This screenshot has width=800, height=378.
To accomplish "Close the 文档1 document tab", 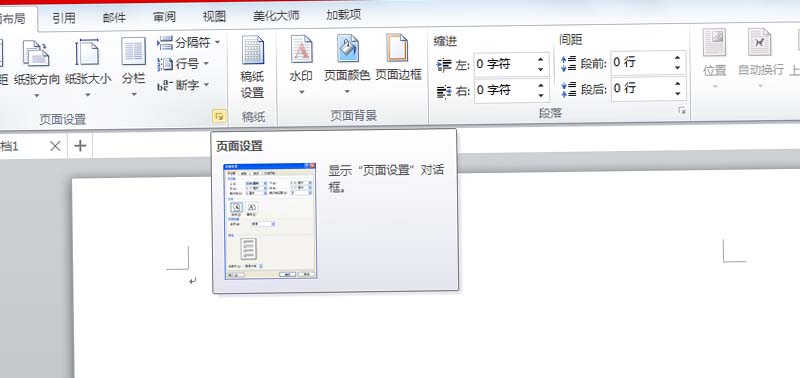I will tap(55, 146).
